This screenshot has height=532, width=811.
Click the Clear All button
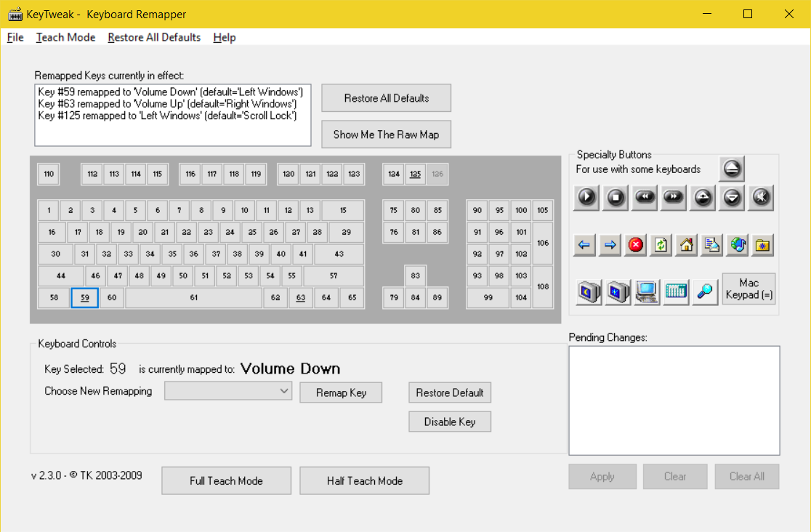coord(747,477)
